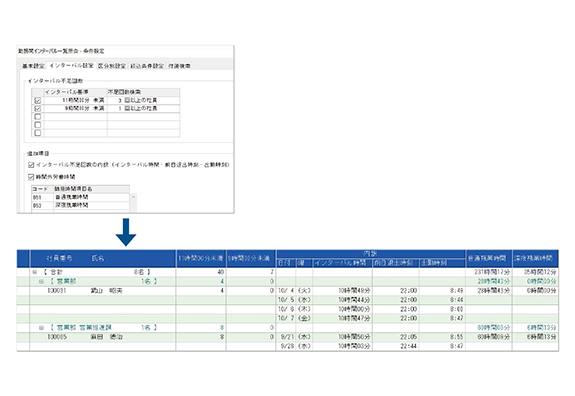
Task: Select the 深夜残業時間 code row
Action: tap(80, 205)
